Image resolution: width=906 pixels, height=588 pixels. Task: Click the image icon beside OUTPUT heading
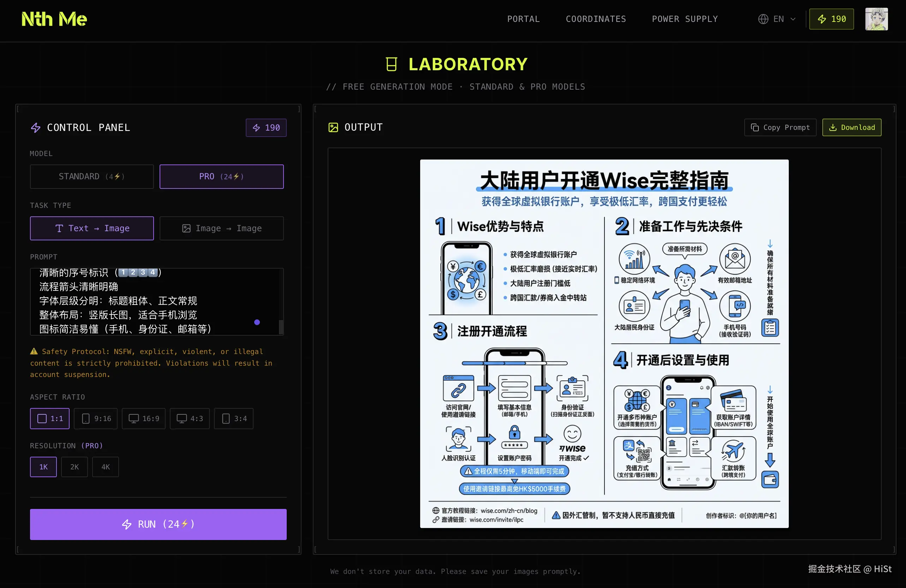click(333, 127)
